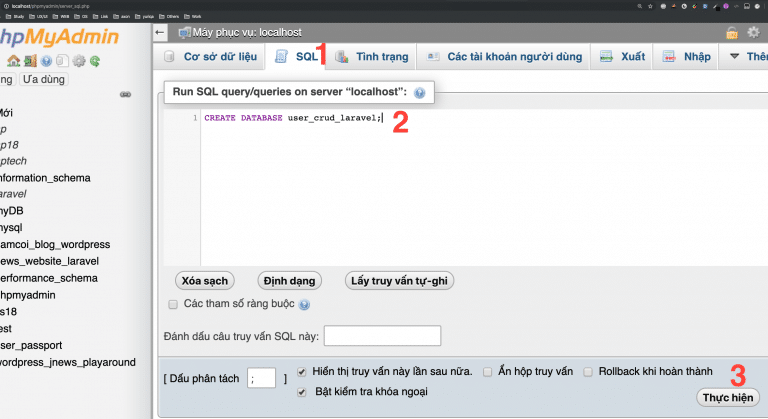Image resolution: width=768 pixels, height=419 pixels.
Task: Click the Xóa sạch button
Action: point(205,281)
